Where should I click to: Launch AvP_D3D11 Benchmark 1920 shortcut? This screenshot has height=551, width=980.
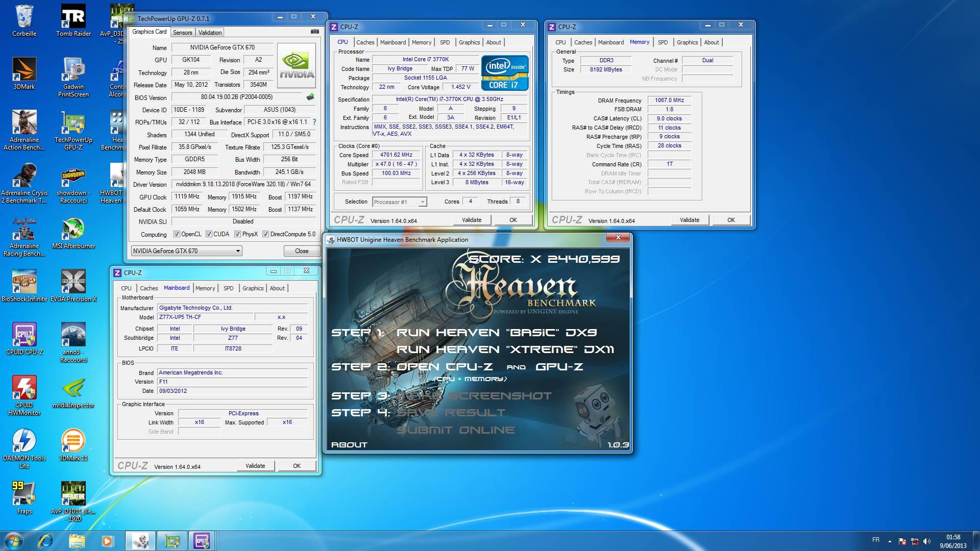tap(73, 502)
